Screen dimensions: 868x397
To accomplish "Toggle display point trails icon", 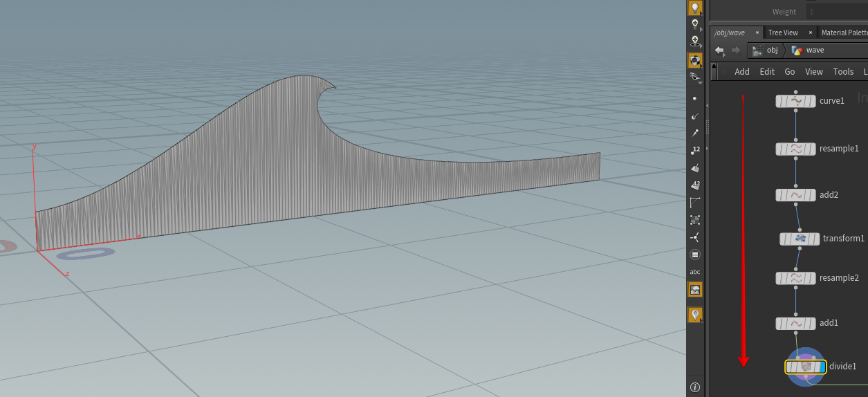I will pos(695,133).
